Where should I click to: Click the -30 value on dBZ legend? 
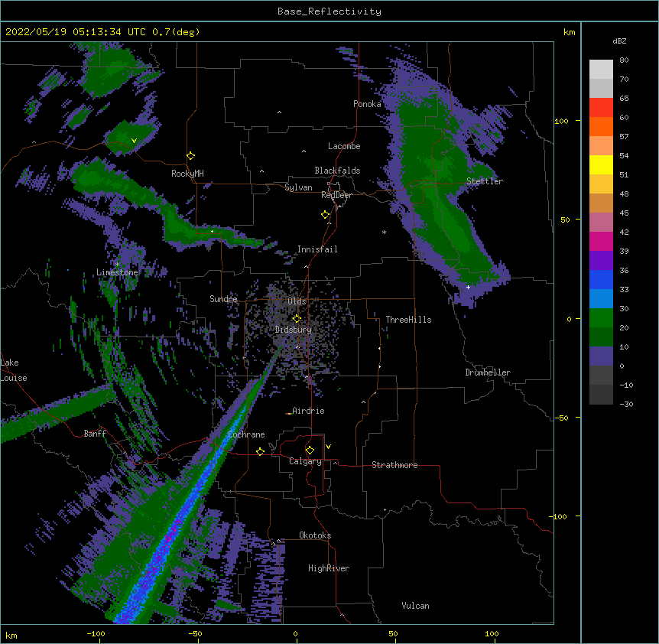(x=626, y=404)
